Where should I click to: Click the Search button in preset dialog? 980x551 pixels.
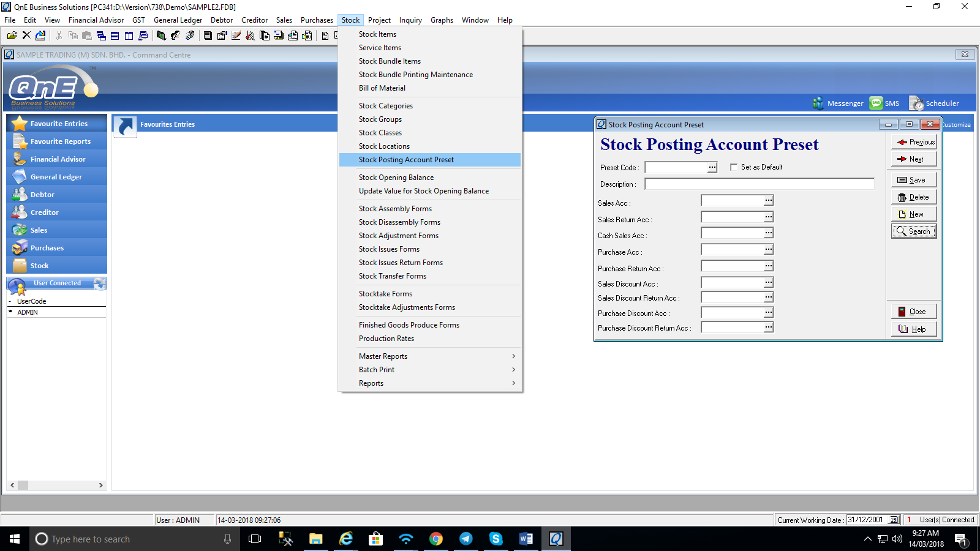pos(914,231)
